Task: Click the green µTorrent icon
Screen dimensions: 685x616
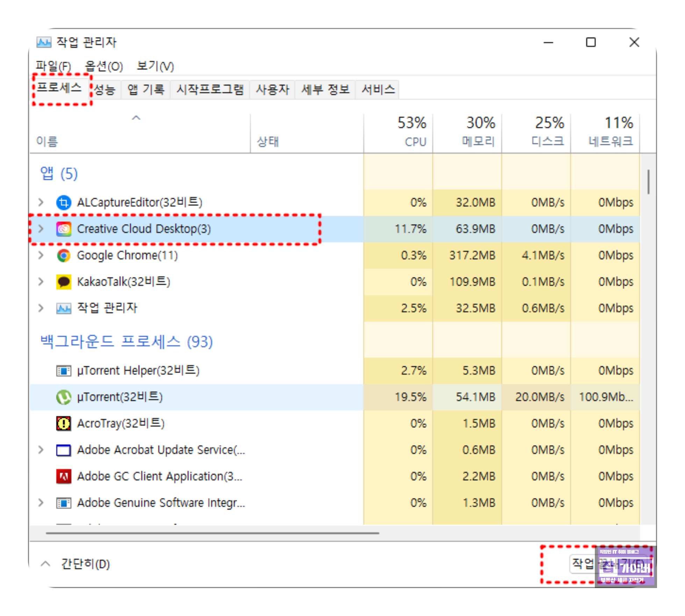Action: coord(64,397)
